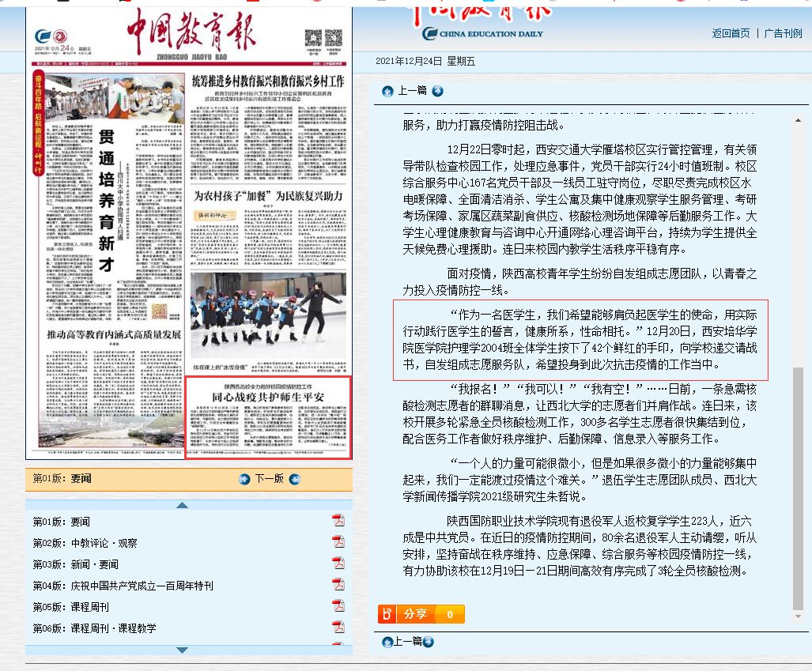Click previous-page arrow icon left of 下一版
Viewport: 812px width, 671px height.
pyautogui.click(x=244, y=479)
